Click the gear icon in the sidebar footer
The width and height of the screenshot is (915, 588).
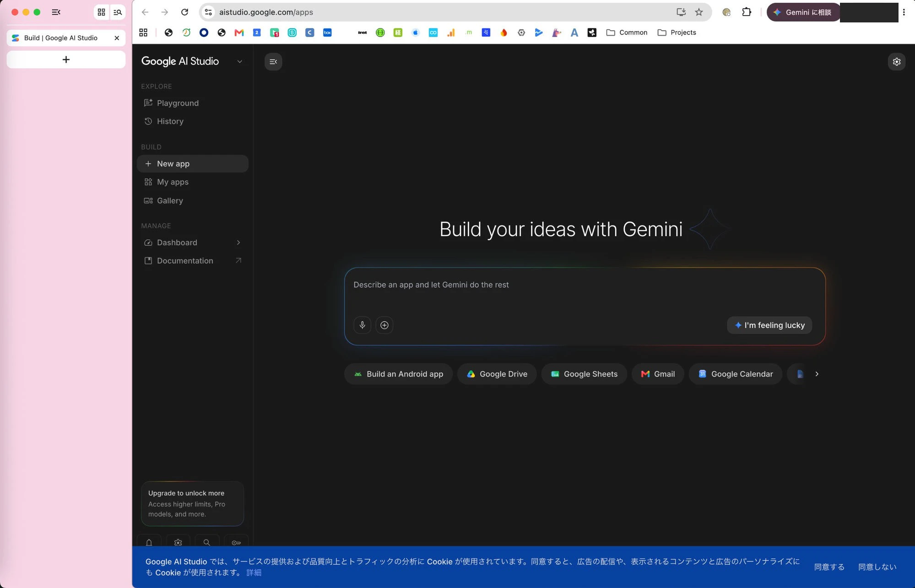coord(178,542)
